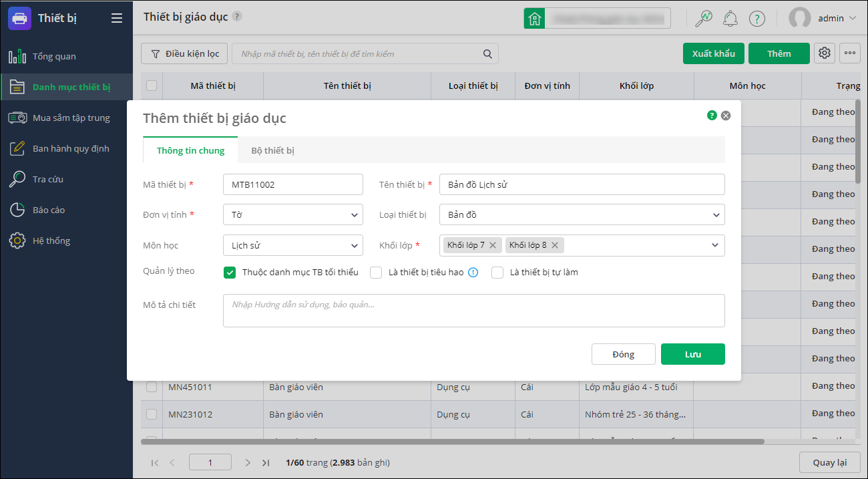Select checkbox for row MN231012

click(152, 414)
